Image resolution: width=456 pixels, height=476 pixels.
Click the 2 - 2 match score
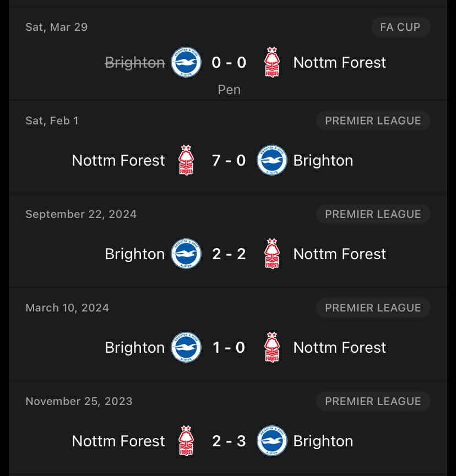(x=229, y=254)
